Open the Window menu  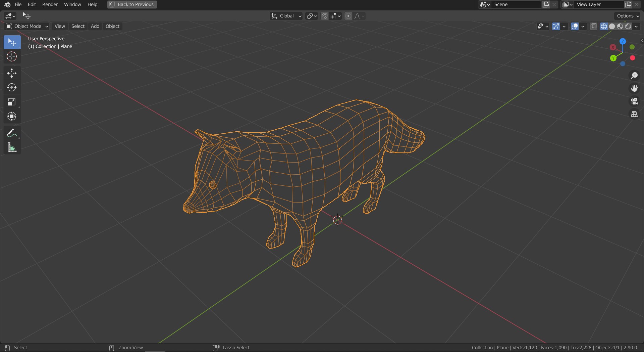click(72, 4)
